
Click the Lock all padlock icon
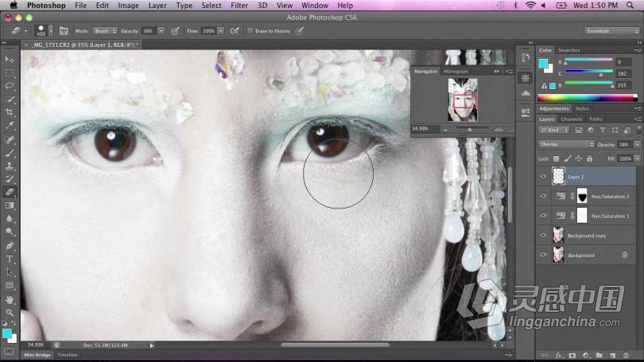pos(589,158)
